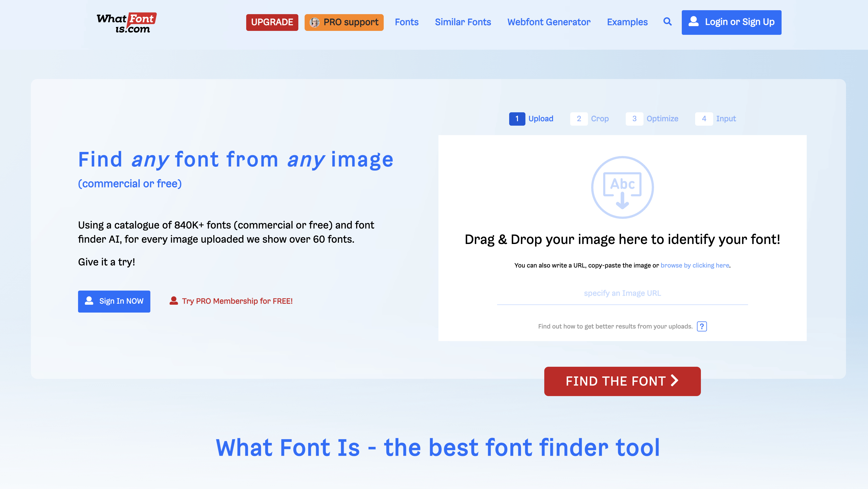Click the PRO support avatar icon
Viewport: 868px width, 489px height.
(314, 22)
